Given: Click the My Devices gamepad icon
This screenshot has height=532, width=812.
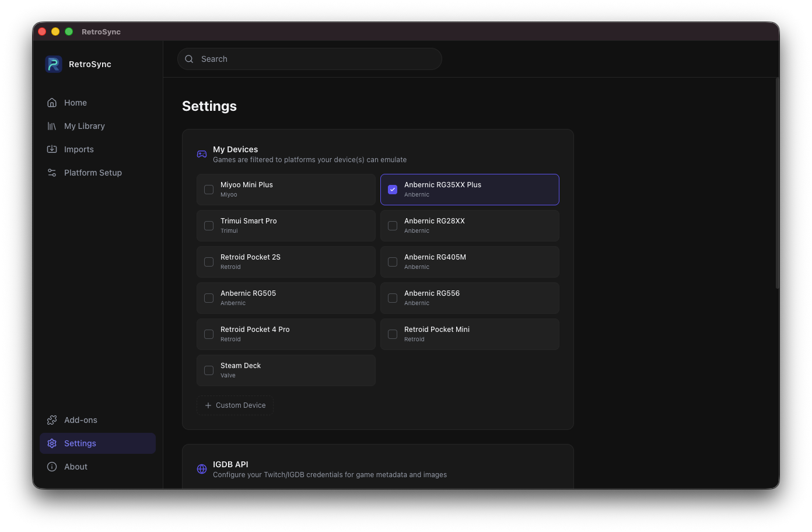Looking at the screenshot, I should coord(202,154).
